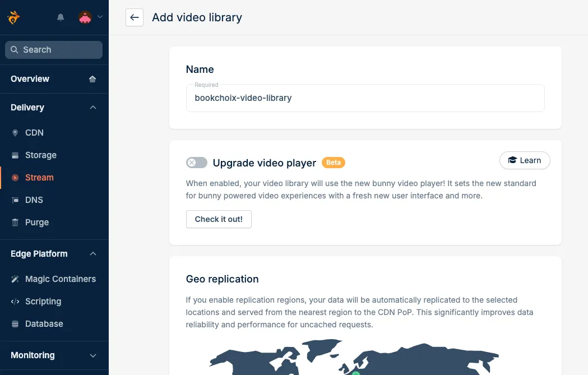Screen dimensions: 588x375
Task: Click the Learn button
Action: tap(525, 160)
